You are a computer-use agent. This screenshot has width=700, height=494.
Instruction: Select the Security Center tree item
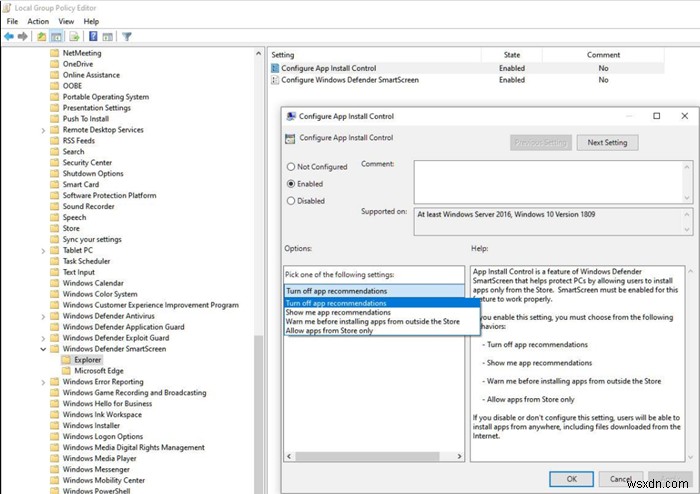[87, 163]
